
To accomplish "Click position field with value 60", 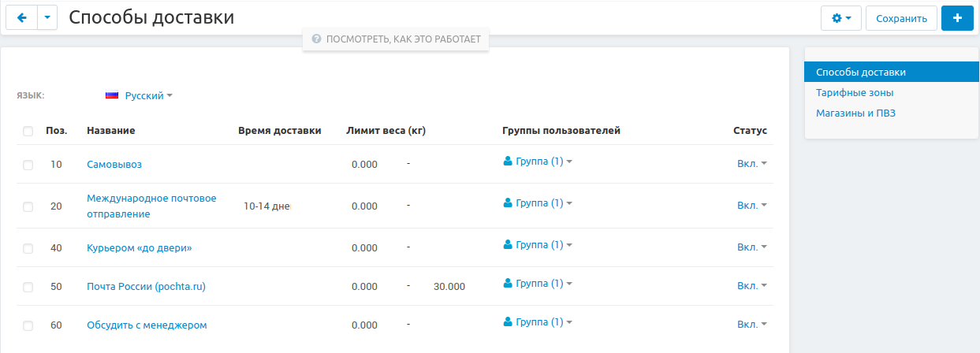I will point(56,325).
